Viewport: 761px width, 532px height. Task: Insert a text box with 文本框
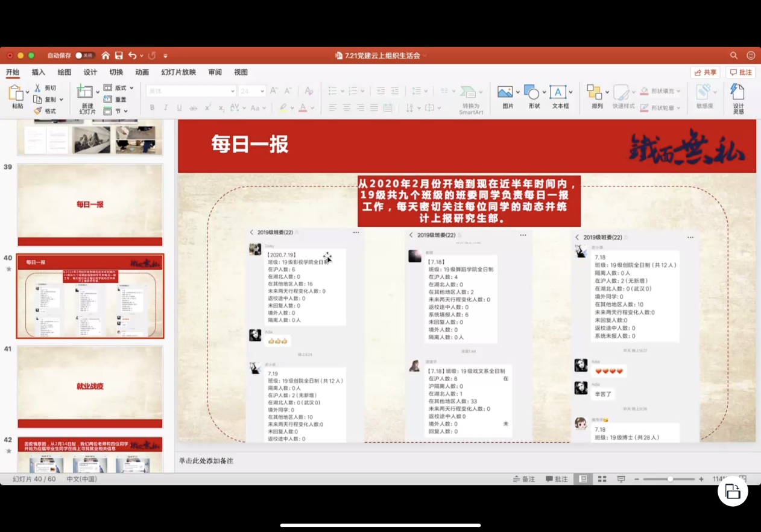[560, 97]
